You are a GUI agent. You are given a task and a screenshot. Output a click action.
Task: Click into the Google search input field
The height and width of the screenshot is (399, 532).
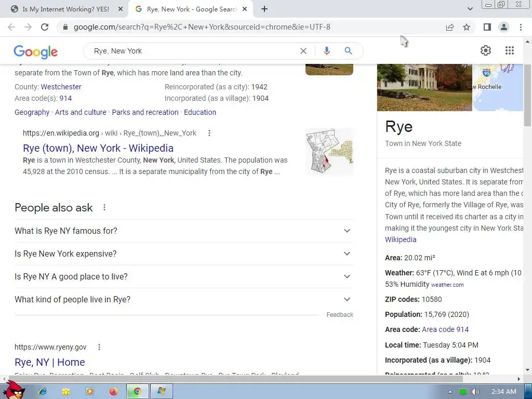click(x=193, y=51)
